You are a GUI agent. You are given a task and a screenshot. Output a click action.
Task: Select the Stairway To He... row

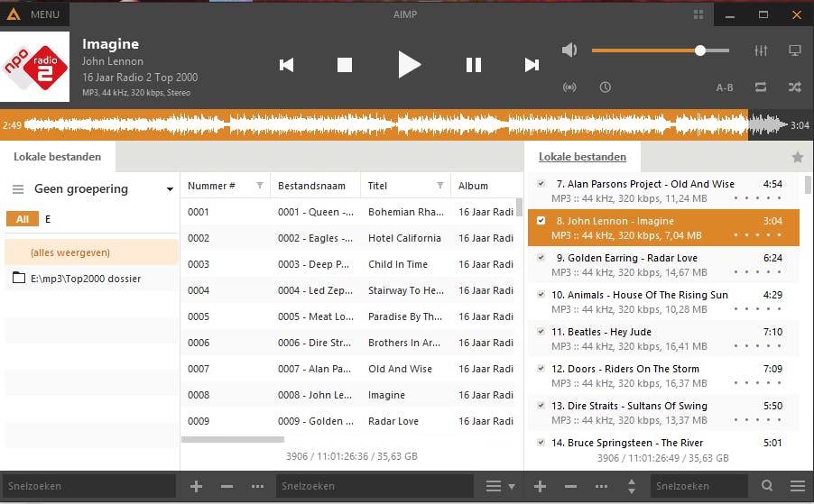(347, 290)
